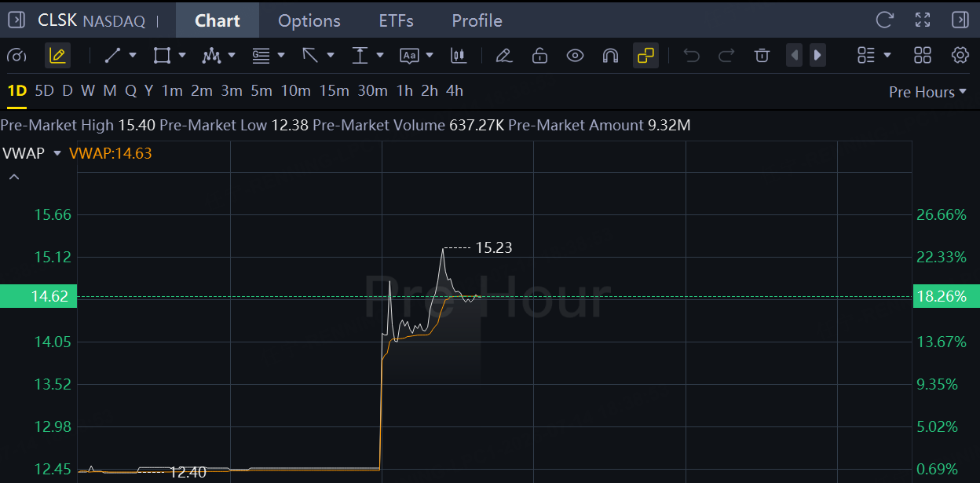The height and width of the screenshot is (483, 980).
Task: Open the ETFs tab
Action: 396,20
